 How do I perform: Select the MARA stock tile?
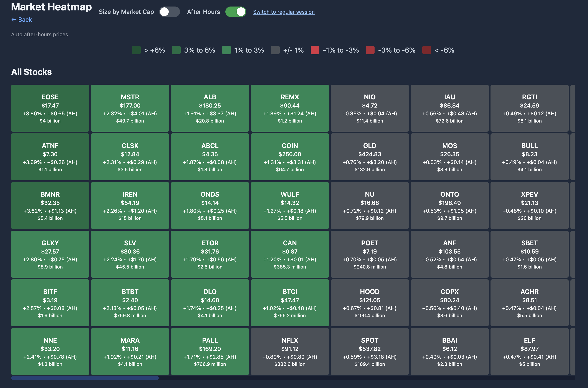coord(130,352)
